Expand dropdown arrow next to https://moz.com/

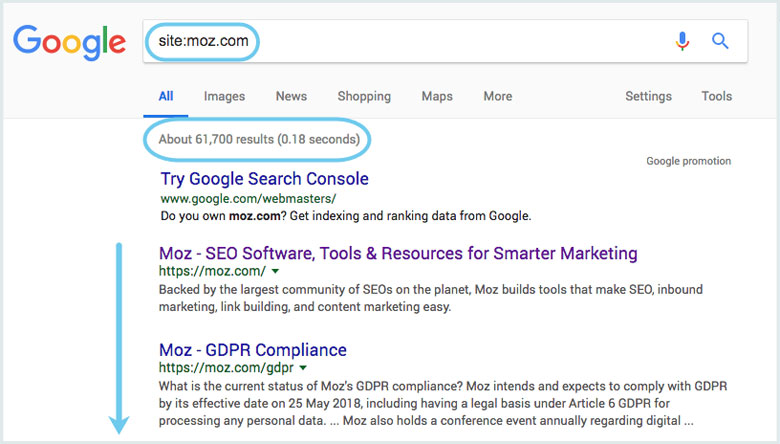(275, 271)
